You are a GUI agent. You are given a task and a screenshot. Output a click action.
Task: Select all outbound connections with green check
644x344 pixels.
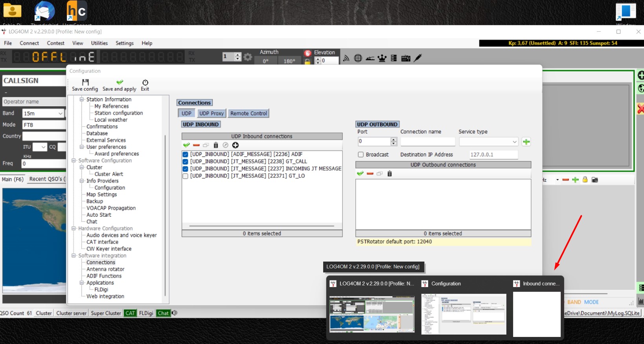[x=360, y=174]
